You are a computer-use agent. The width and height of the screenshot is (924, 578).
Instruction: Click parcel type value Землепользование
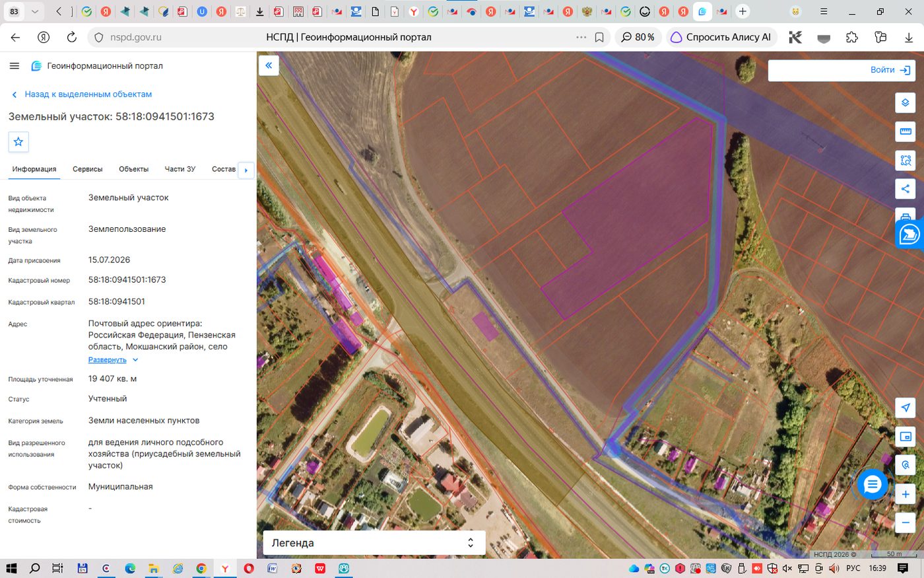point(127,229)
